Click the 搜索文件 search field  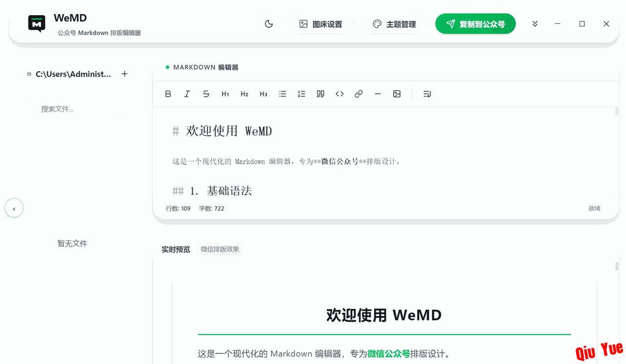(73, 109)
